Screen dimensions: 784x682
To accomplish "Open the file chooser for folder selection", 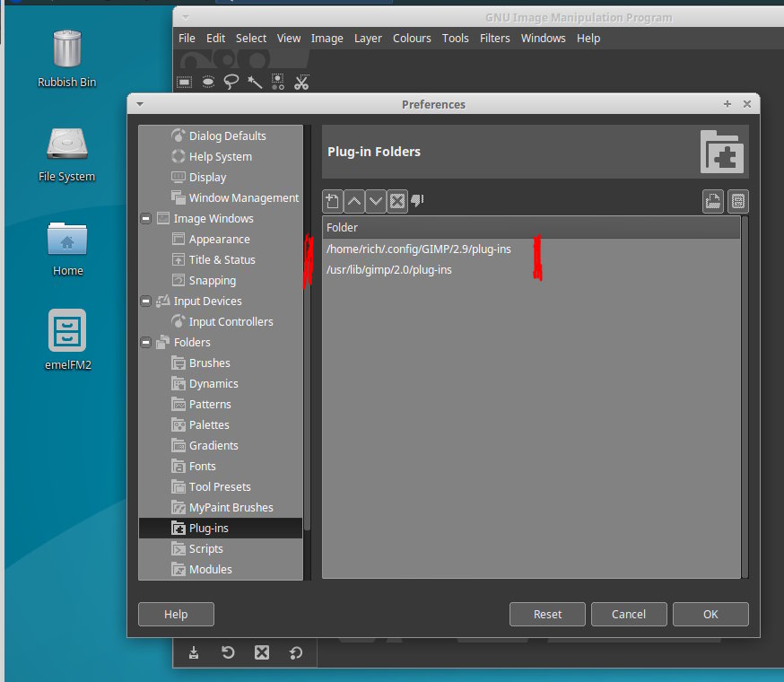I will tap(712, 202).
